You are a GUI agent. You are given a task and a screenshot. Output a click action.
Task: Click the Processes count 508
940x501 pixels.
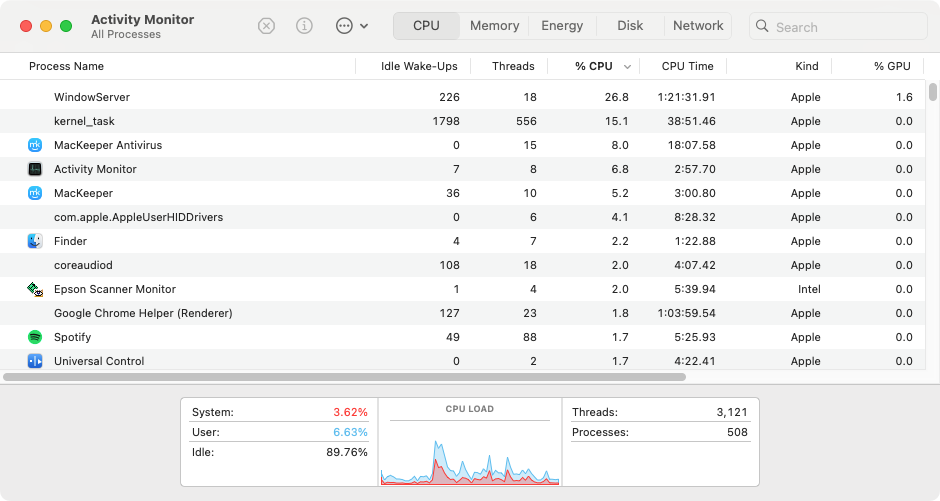tap(737, 432)
